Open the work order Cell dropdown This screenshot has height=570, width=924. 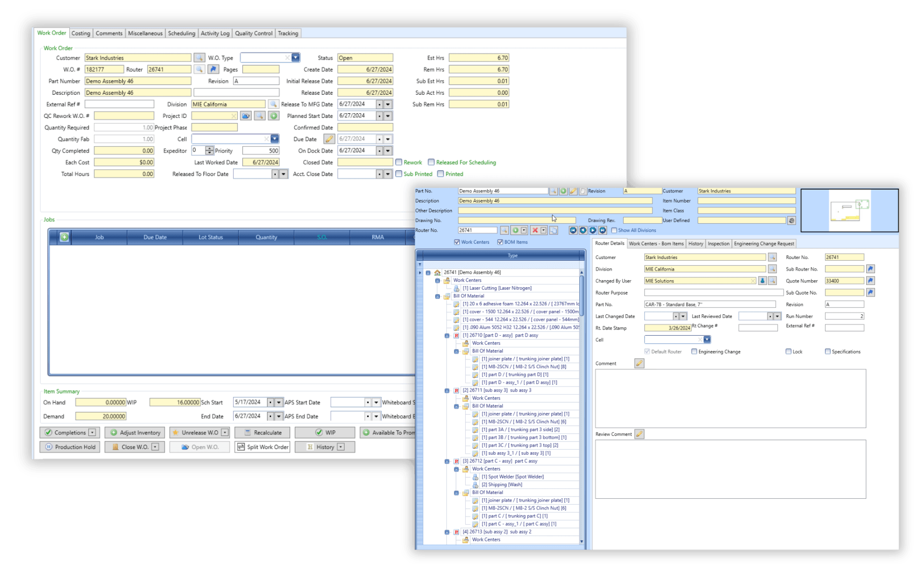[275, 139]
